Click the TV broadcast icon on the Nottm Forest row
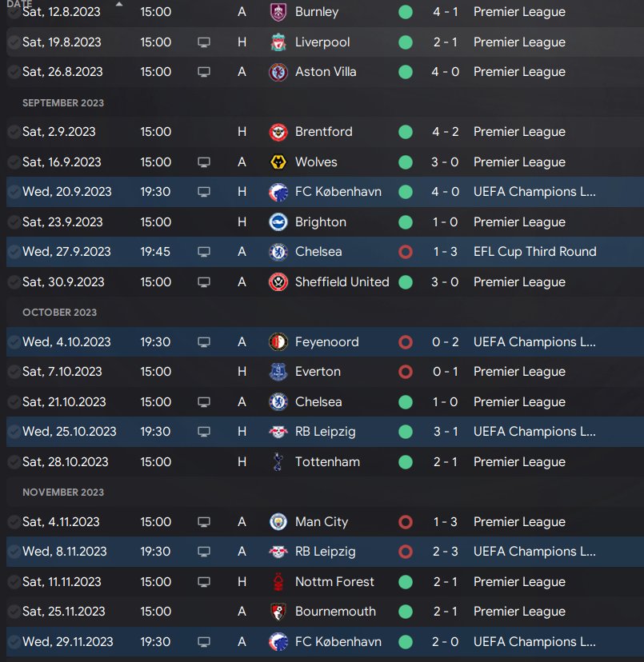 [x=204, y=582]
